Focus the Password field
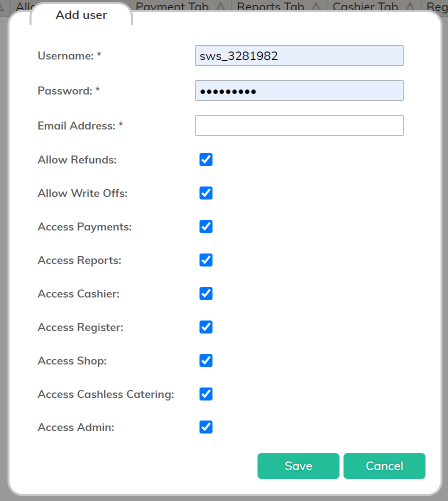448x501 pixels. click(x=299, y=91)
